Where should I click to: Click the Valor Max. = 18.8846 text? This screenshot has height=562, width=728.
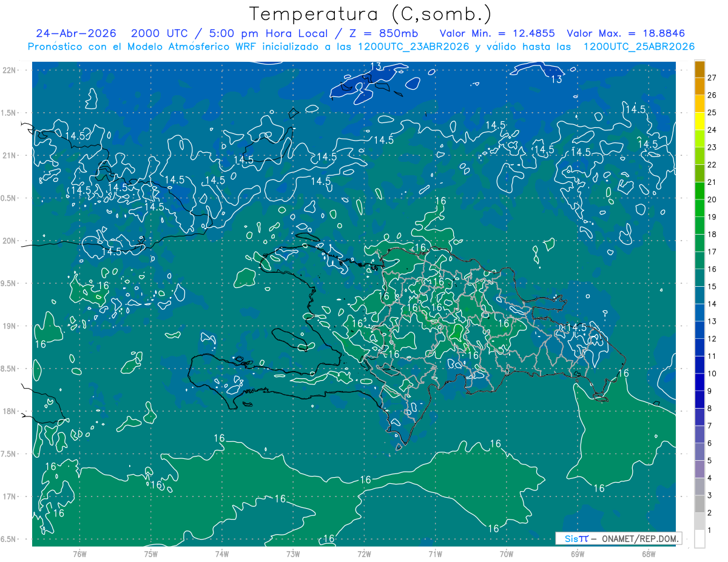(x=626, y=33)
